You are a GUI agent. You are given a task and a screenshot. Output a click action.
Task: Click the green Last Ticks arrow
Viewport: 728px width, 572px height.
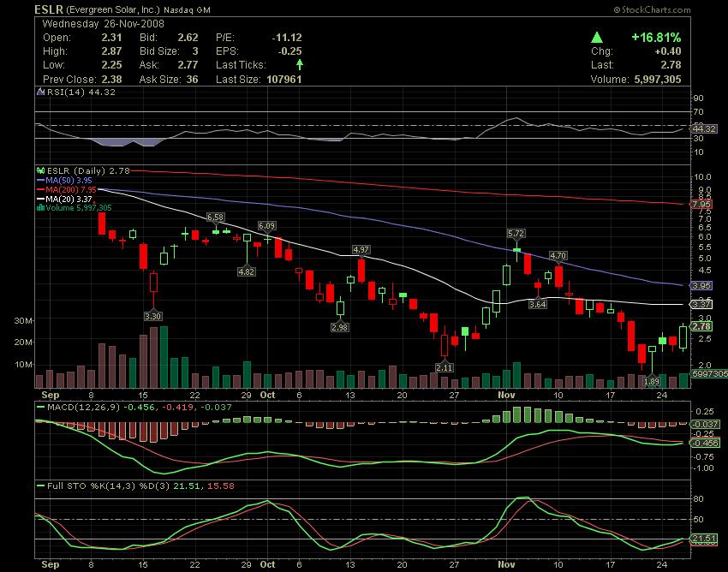click(300, 64)
